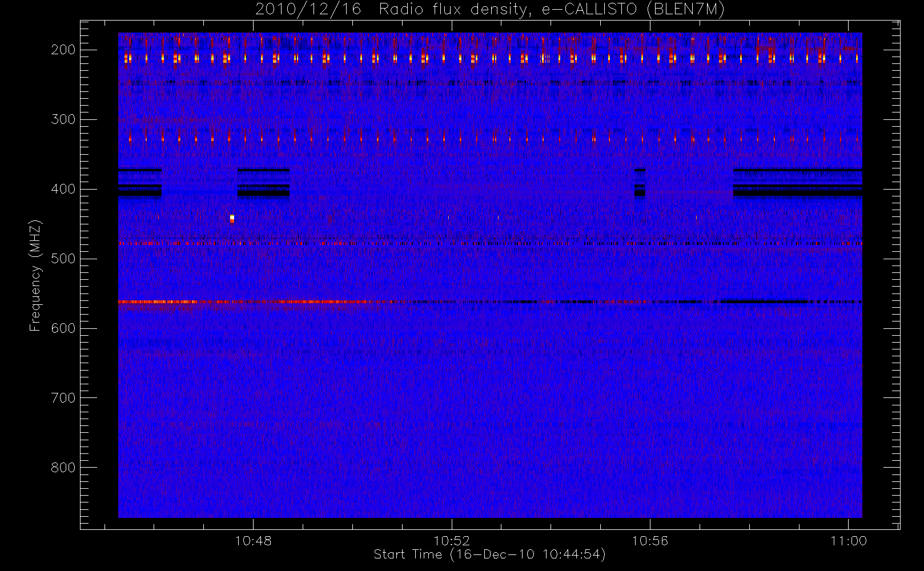Click the 10:56 time tick label
The width and height of the screenshot is (924, 571).
[650, 541]
